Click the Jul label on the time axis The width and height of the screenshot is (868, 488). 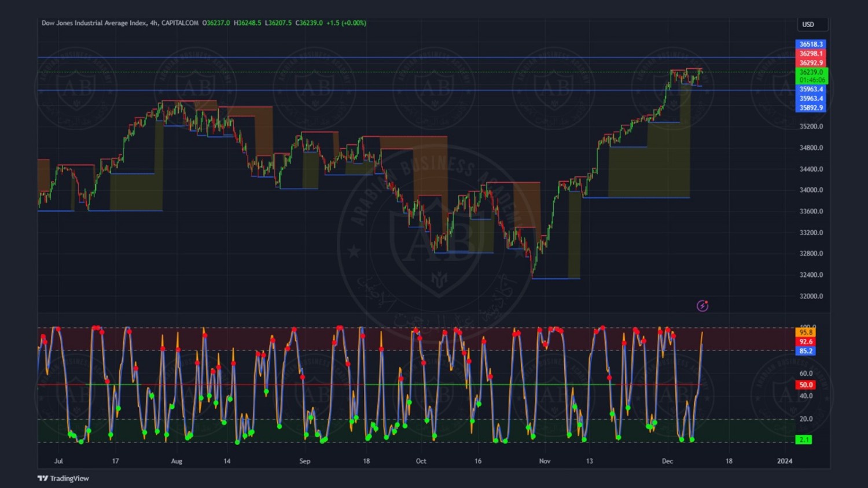click(x=58, y=461)
